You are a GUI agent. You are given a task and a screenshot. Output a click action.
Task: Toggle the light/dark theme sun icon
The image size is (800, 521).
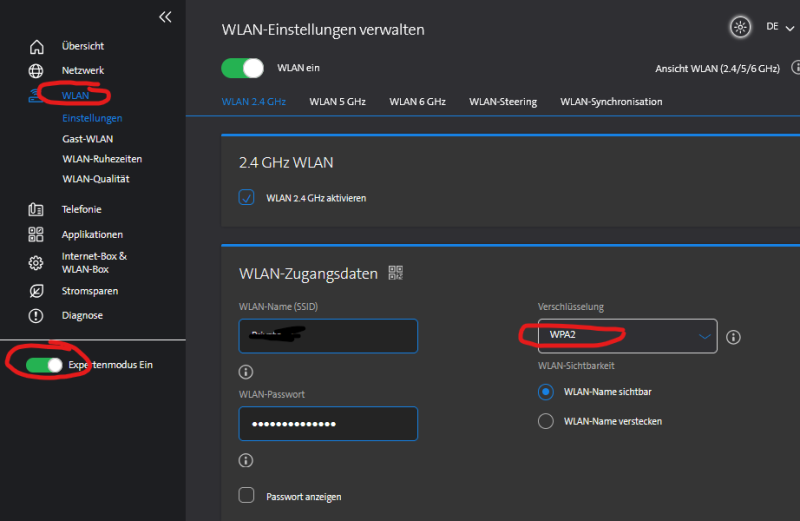[740, 27]
